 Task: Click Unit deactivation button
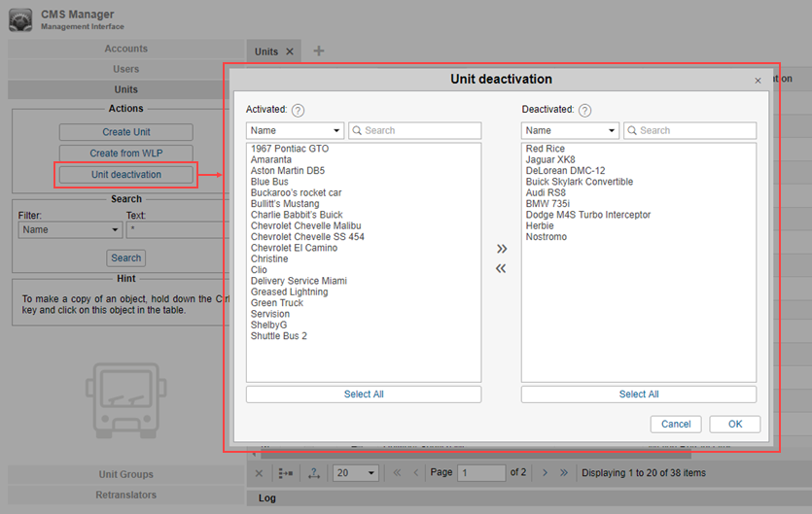[125, 175]
